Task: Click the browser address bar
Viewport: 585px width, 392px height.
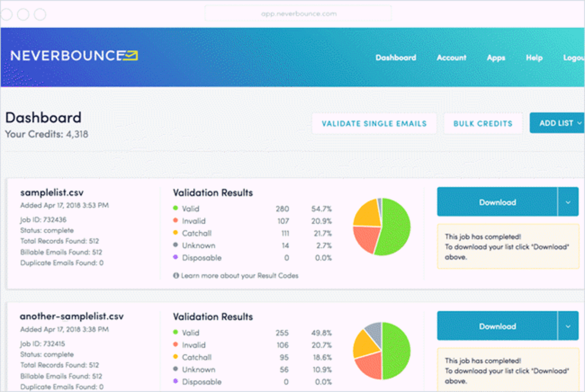Action: pos(298,14)
